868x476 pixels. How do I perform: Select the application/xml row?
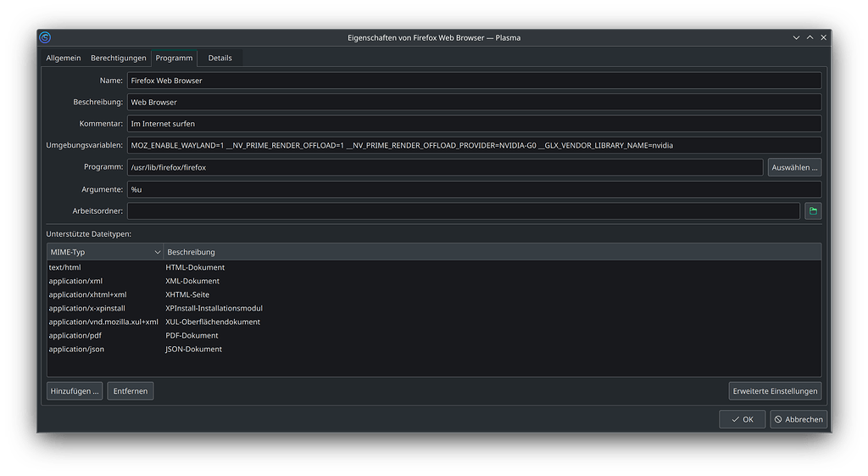point(434,281)
